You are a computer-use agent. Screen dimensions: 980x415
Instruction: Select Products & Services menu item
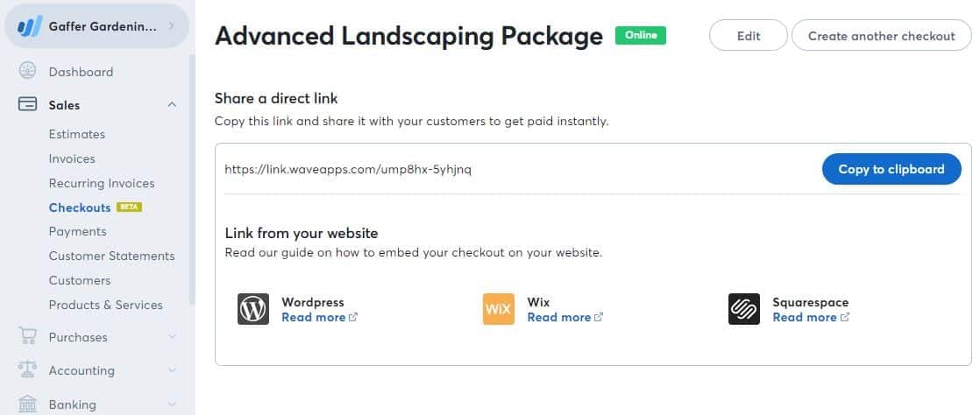click(105, 305)
